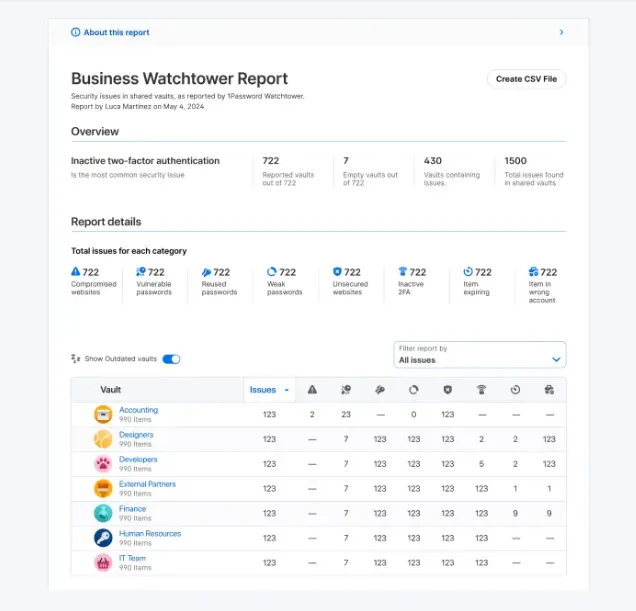Click the Accounting vault icon

coord(103,414)
